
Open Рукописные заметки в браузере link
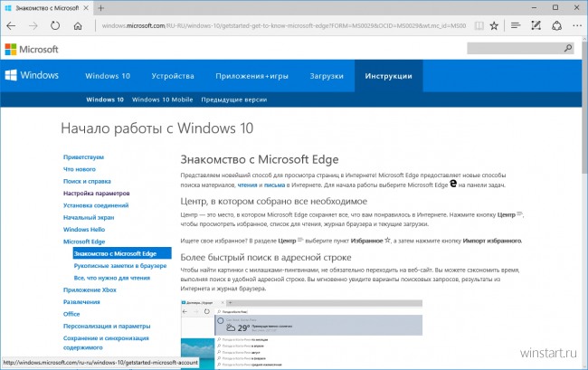(x=120, y=266)
